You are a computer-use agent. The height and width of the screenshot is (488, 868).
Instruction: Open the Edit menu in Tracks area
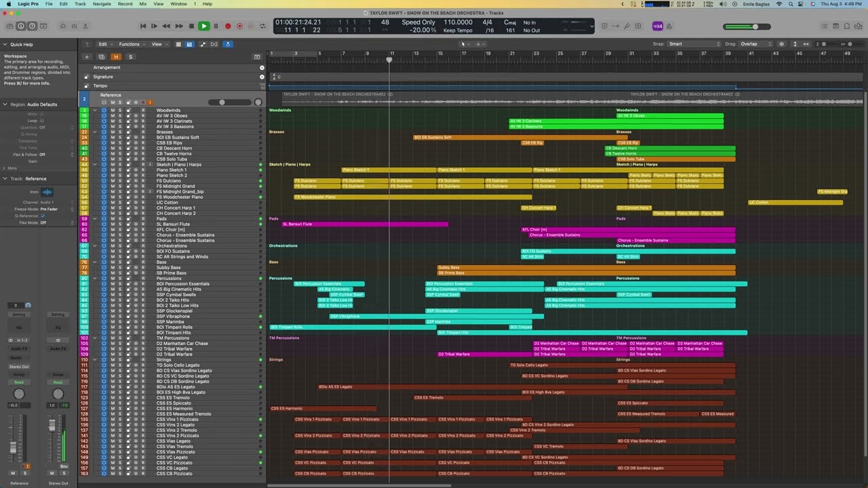tap(104, 44)
